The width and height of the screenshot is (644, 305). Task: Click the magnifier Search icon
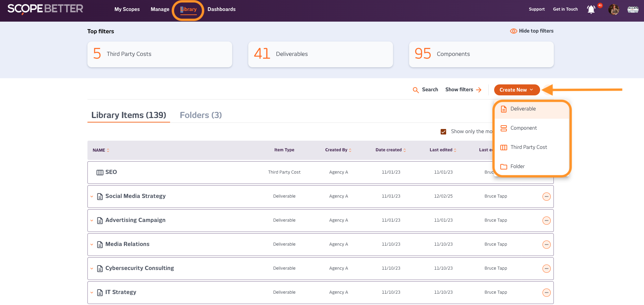pos(416,90)
